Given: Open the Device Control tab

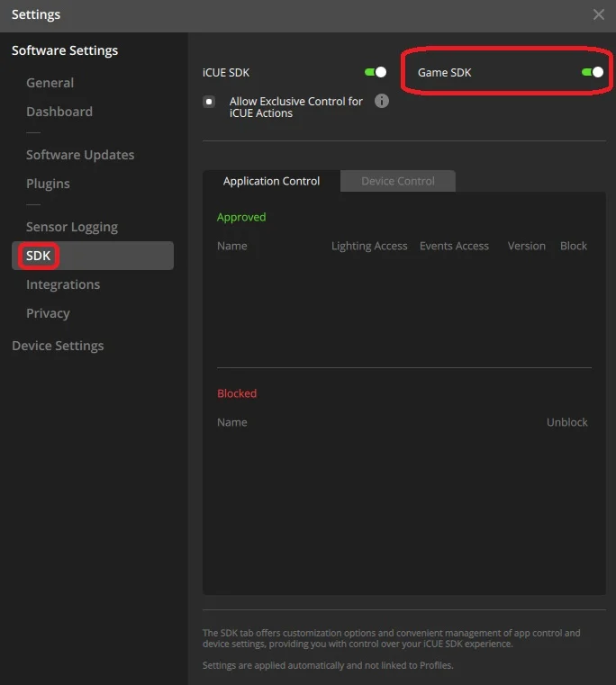Looking at the screenshot, I should [x=398, y=181].
